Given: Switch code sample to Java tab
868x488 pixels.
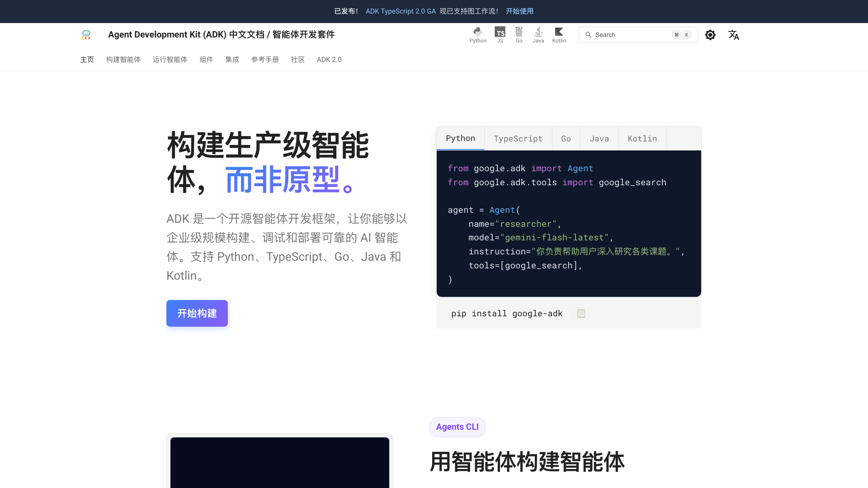Looking at the screenshot, I should [x=599, y=139].
